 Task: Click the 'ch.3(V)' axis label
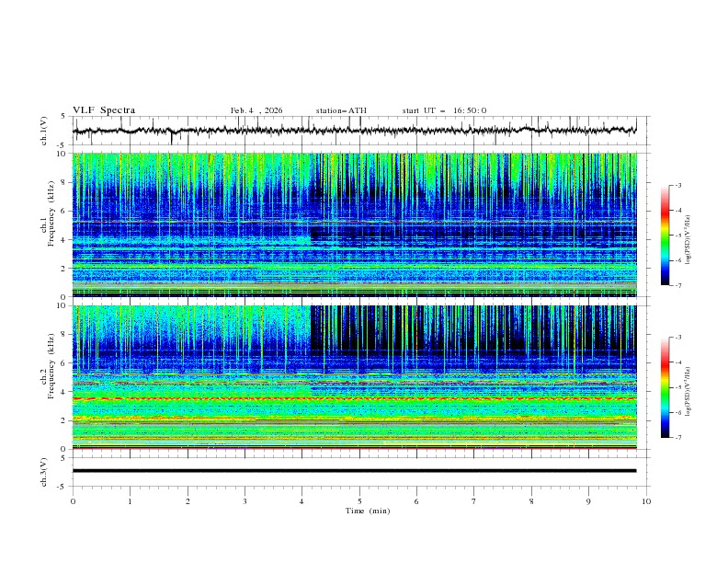[44, 472]
